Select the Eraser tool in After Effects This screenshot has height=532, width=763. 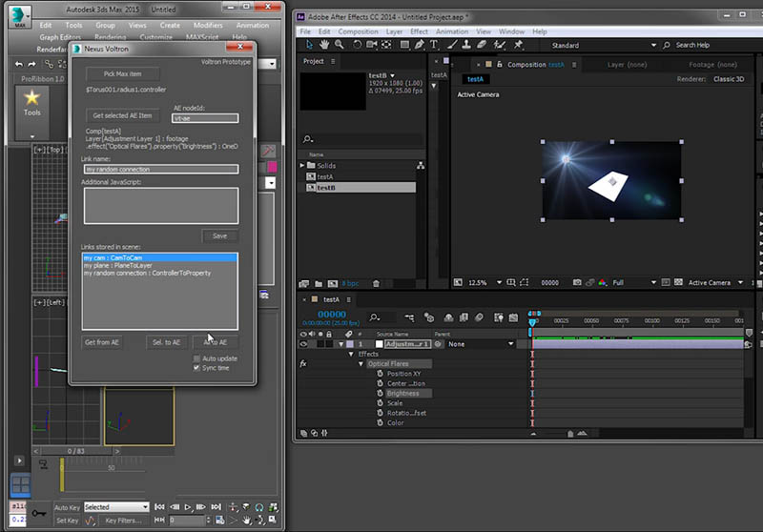pos(482,45)
